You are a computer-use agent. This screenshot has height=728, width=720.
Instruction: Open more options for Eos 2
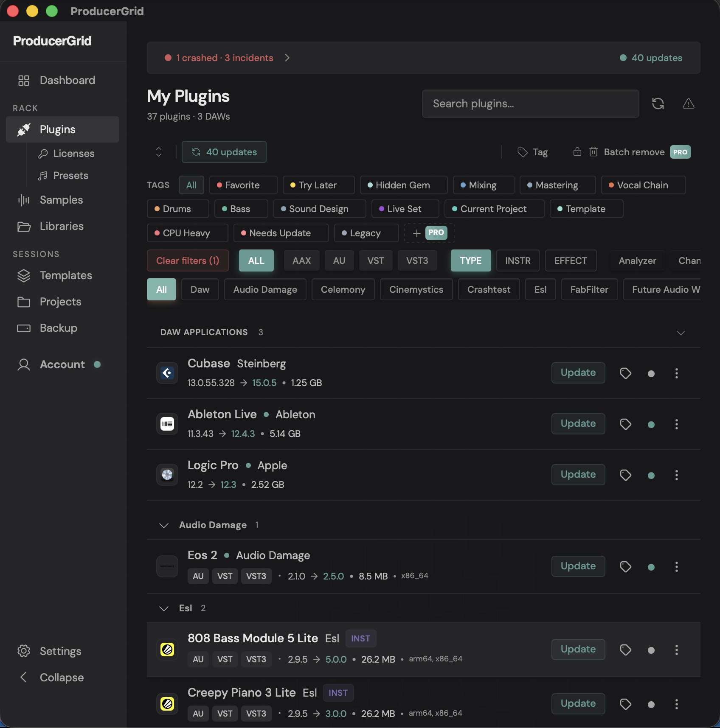tap(677, 567)
